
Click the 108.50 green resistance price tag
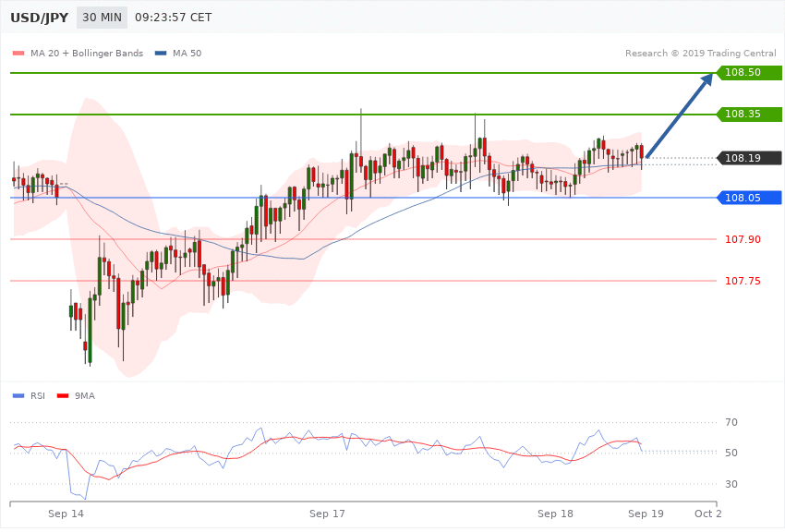(749, 73)
